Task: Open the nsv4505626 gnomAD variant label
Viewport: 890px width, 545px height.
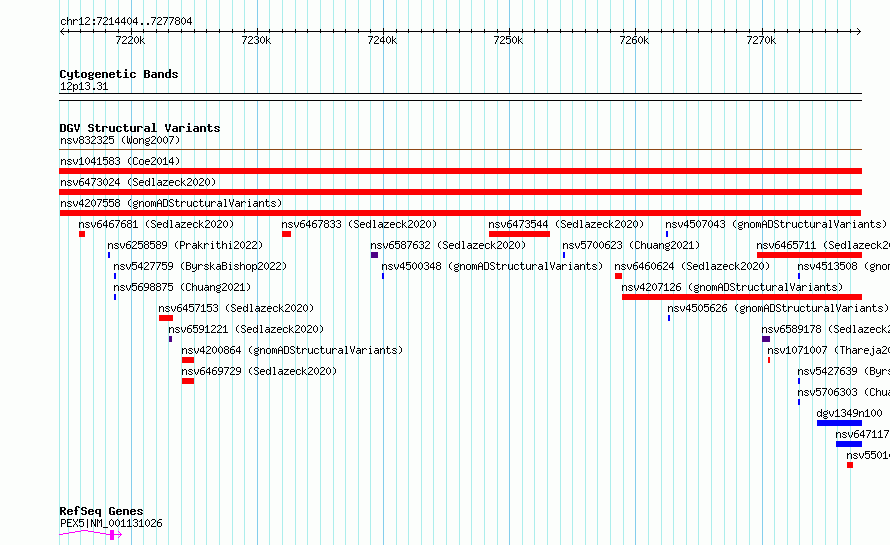Action: [778, 308]
